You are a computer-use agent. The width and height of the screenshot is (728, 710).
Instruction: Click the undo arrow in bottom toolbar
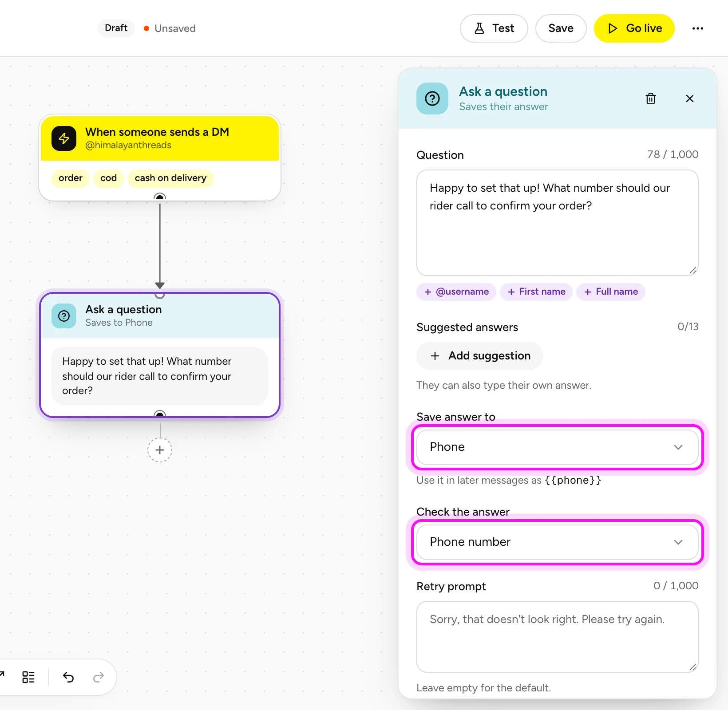pyautogui.click(x=68, y=677)
